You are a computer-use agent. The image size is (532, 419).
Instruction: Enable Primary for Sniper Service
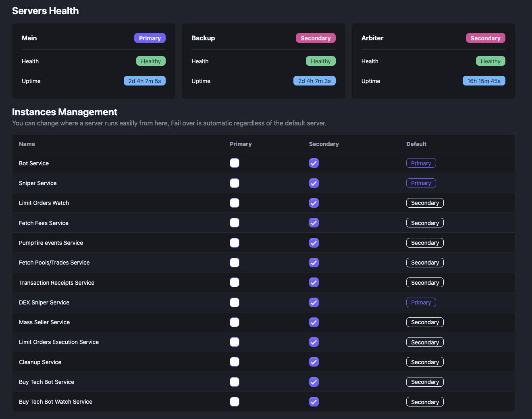pyautogui.click(x=235, y=183)
